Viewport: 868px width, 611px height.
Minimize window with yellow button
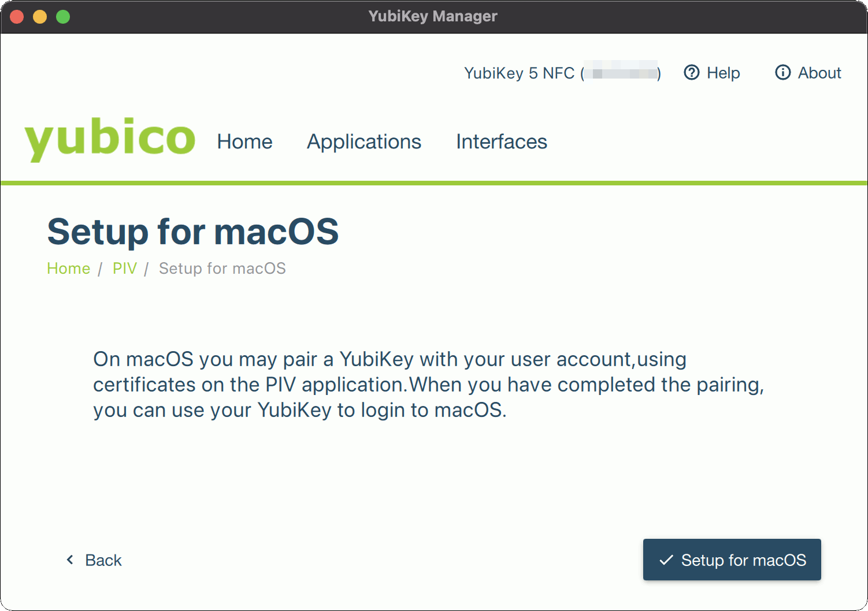point(40,17)
